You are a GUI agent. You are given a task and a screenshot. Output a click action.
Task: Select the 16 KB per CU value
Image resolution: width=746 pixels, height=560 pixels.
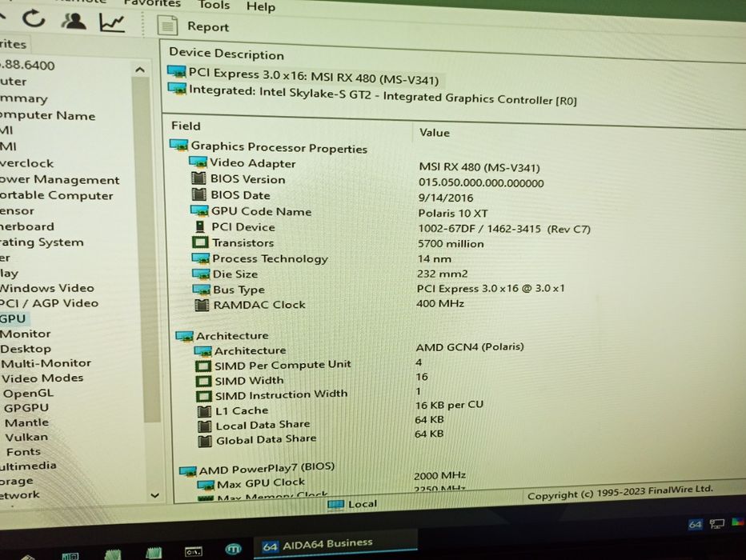(449, 405)
